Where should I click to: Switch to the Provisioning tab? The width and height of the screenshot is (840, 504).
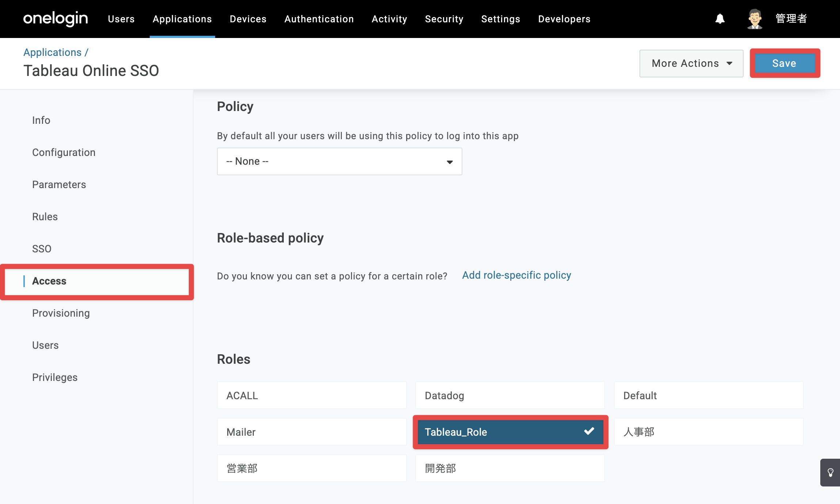click(61, 313)
